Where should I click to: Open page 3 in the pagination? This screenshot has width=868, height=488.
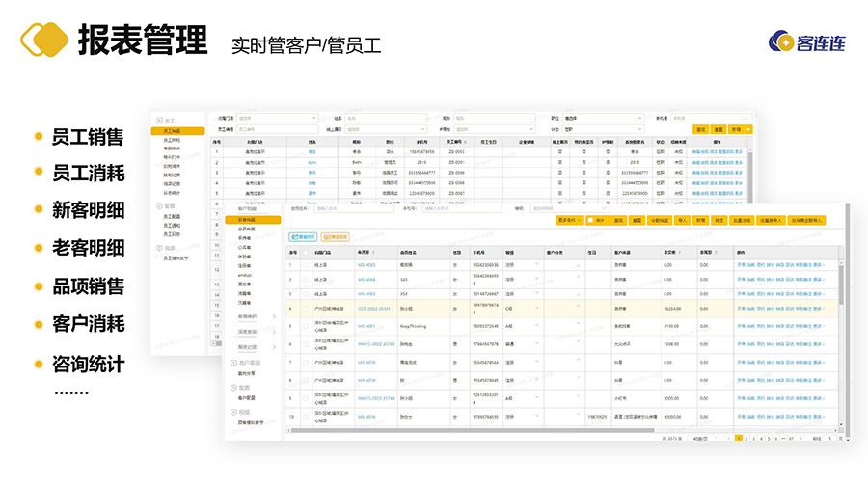pyautogui.click(x=753, y=439)
